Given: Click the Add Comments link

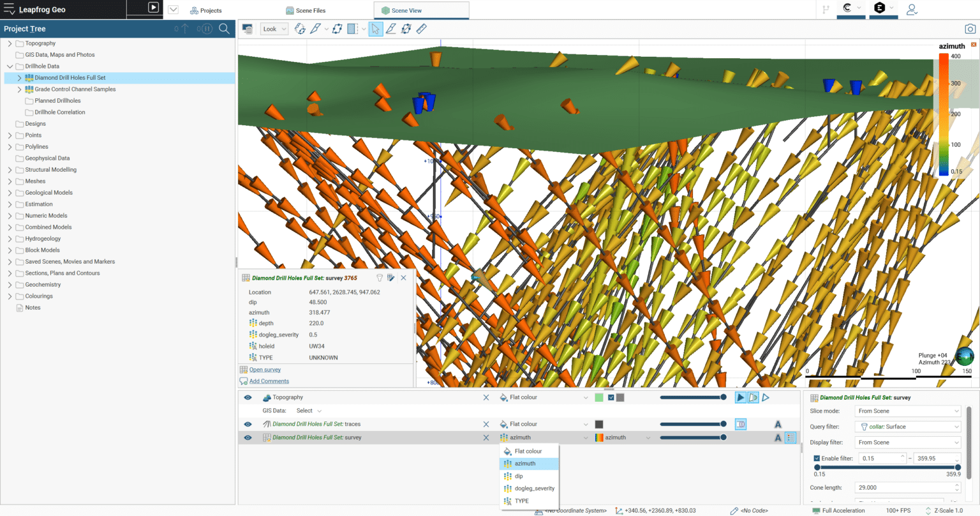Looking at the screenshot, I should click(x=268, y=381).
